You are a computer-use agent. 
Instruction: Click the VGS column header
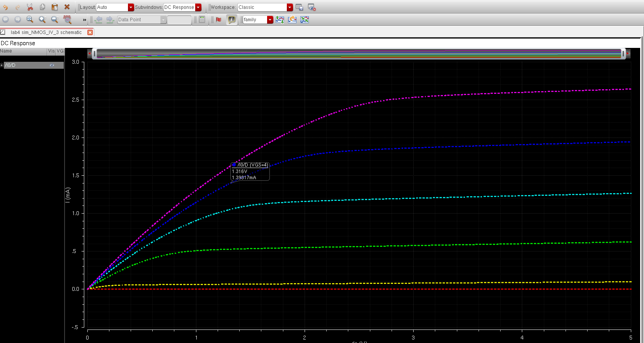[x=60, y=51]
